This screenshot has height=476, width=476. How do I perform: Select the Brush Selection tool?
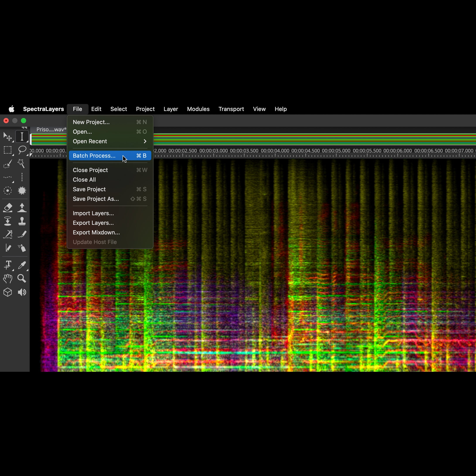point(8,164)
